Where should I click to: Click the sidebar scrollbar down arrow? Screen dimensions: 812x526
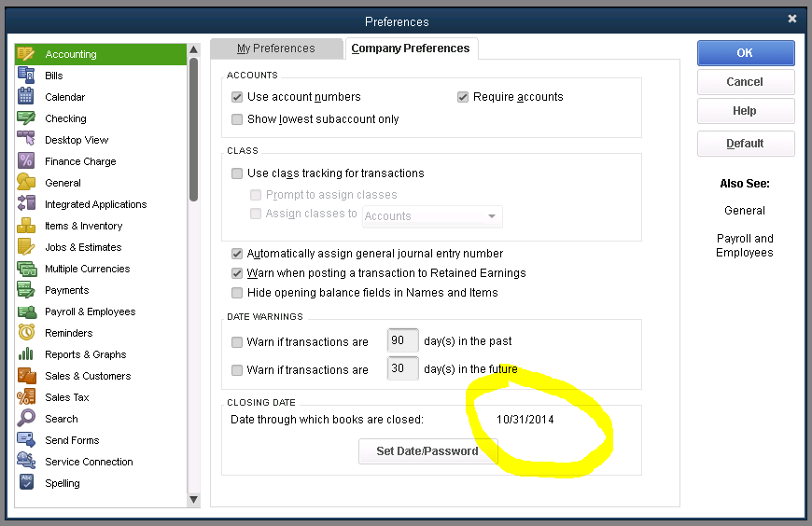click(x=194, y=500)
